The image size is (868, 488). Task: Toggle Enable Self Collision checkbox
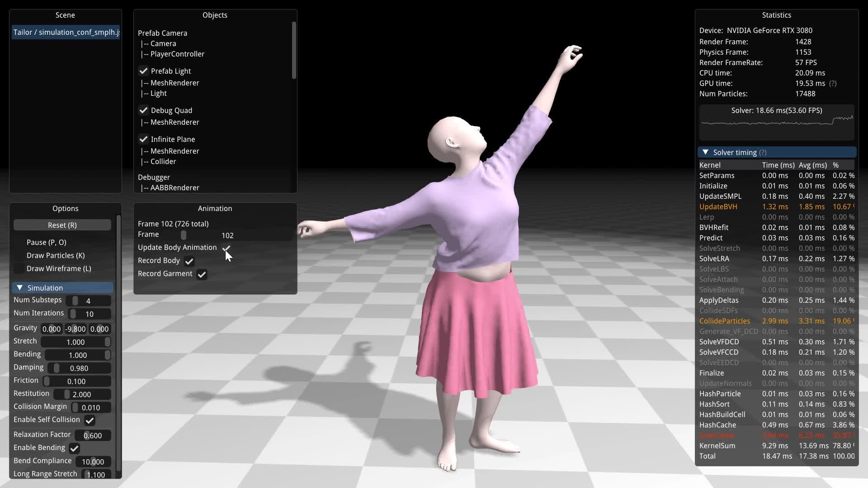pos(90,420)
